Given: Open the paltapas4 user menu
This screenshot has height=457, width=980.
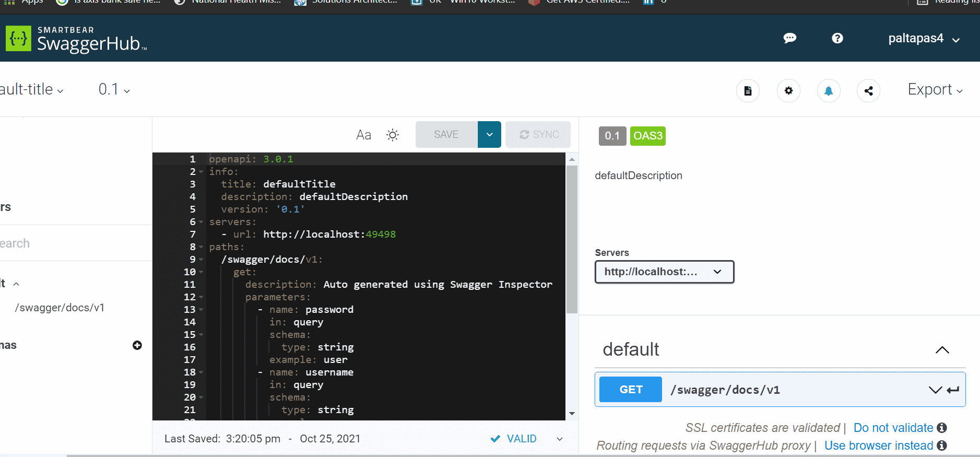Looking at the screenshot, I should tap(924, 39).
